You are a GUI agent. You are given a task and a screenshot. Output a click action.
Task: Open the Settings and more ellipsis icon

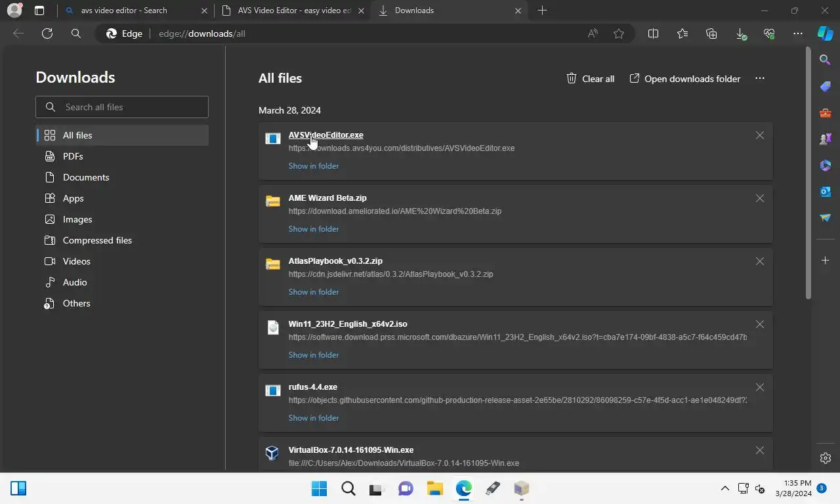(798, 33)
